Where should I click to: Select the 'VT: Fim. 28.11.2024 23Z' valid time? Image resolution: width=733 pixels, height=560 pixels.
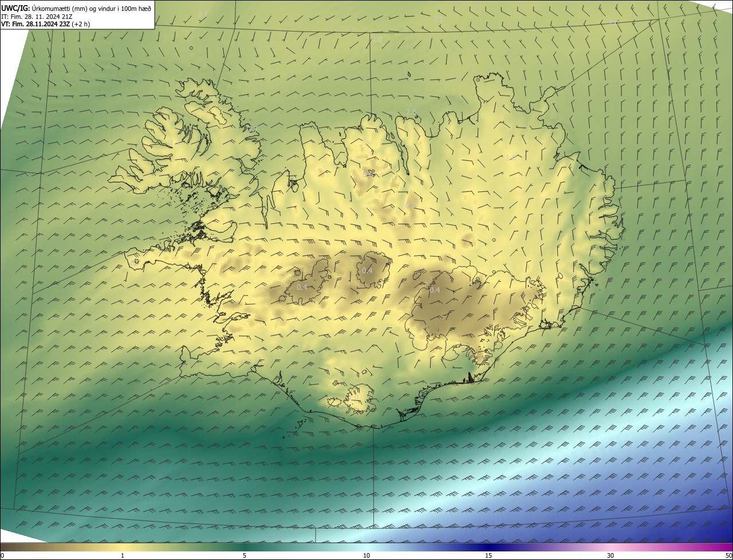[36, 24]
